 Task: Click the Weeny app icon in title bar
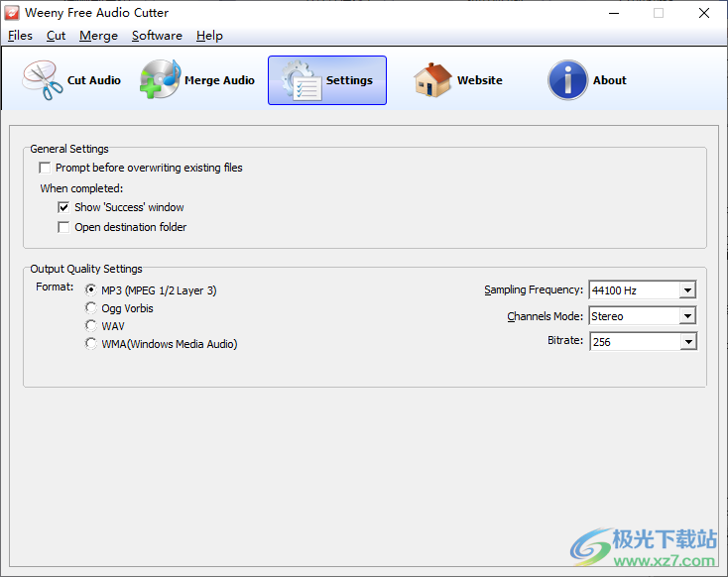coord(13,13)
